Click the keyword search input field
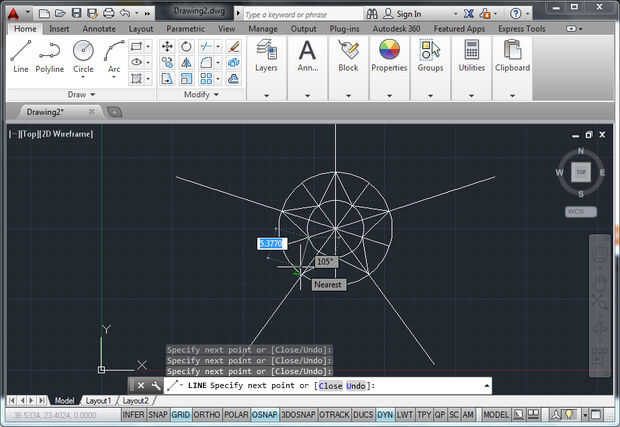This screenshot has height=427, width=620. pos(298,15)
